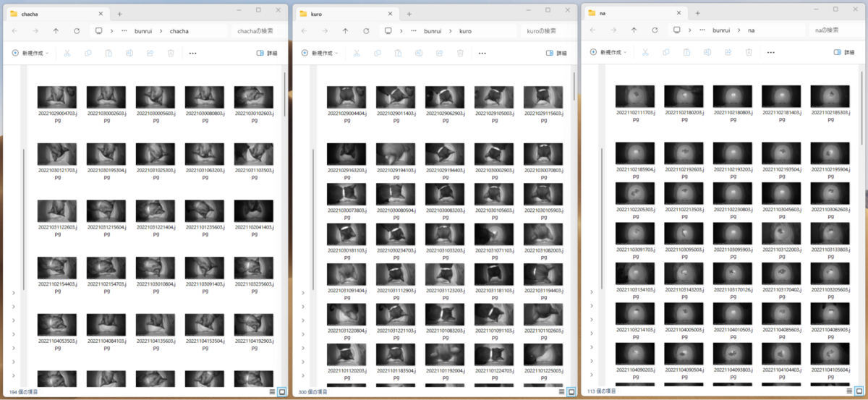Add a new tab in chacha window
This screenshot has height=400, width=868.
pos(119,13)
